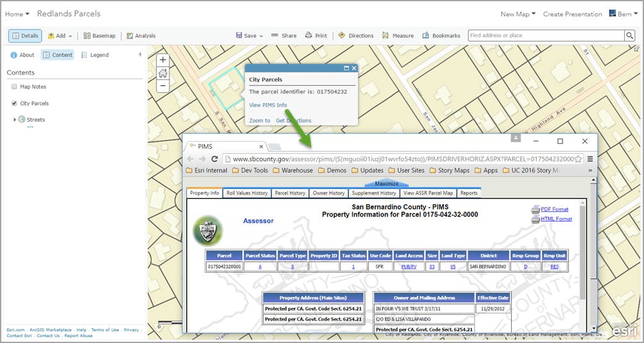Open the Save dropdown menu
Screen dimensions: 644x343
point(250,36)
